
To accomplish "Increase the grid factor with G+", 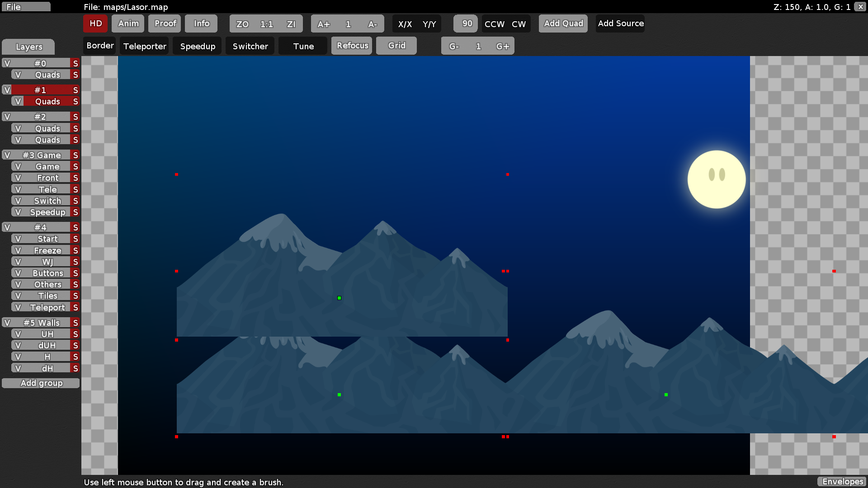I will pos(503,46).
